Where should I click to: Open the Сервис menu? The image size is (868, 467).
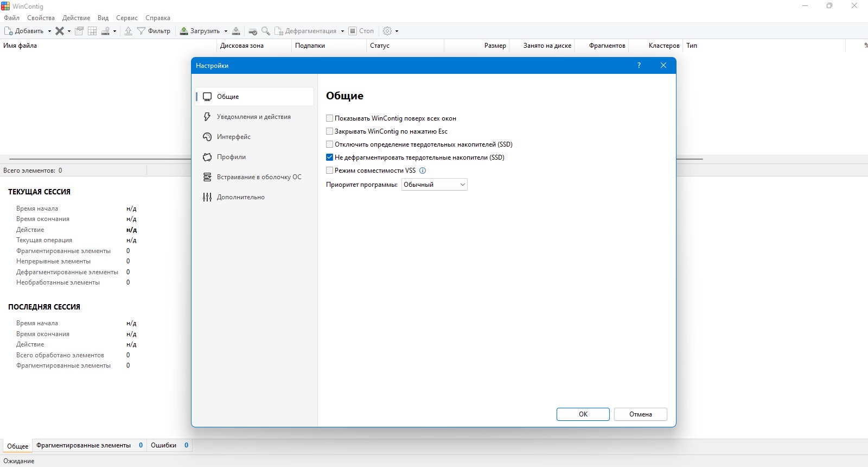(127, 18)
